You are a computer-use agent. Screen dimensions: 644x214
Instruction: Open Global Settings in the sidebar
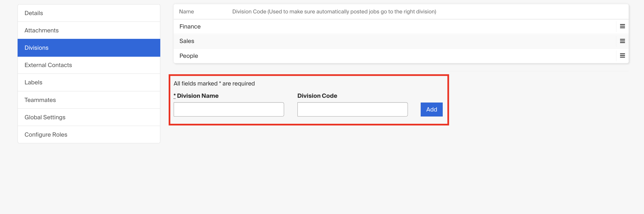(x=89, y=117)
